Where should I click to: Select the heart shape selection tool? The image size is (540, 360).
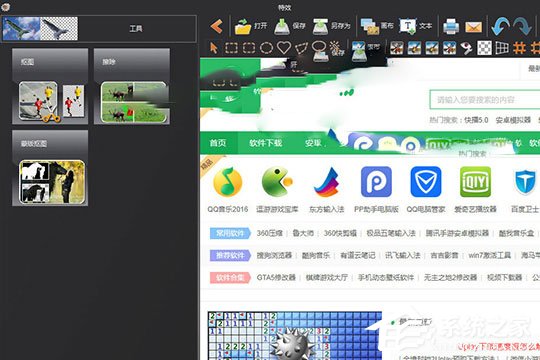(x=284, y=48)
